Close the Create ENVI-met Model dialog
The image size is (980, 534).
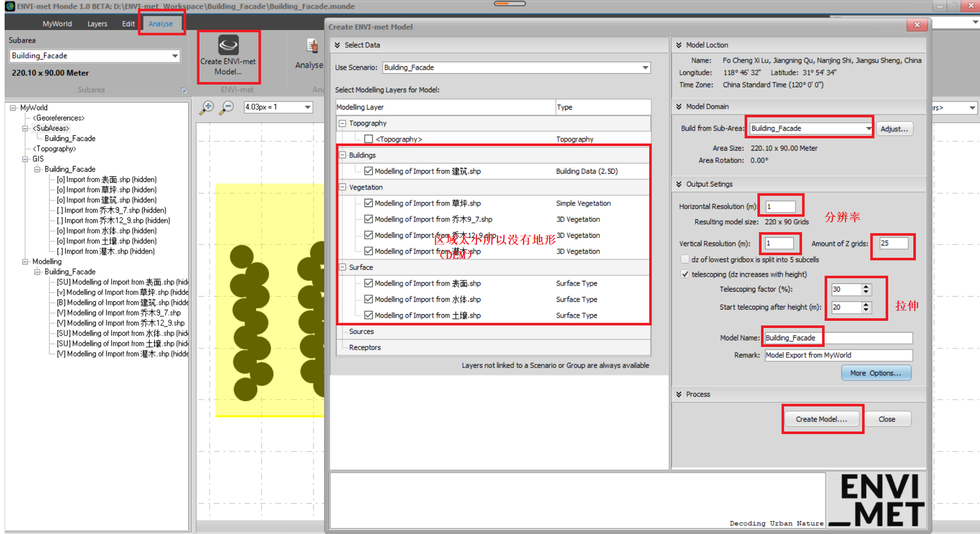(x=917, y=25)
